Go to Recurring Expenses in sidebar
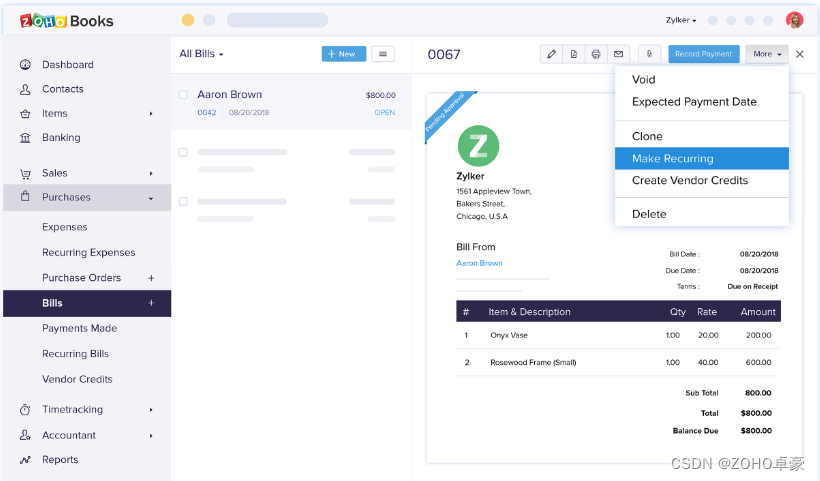Viewport: 820px width, 481px height. [89, 253]
